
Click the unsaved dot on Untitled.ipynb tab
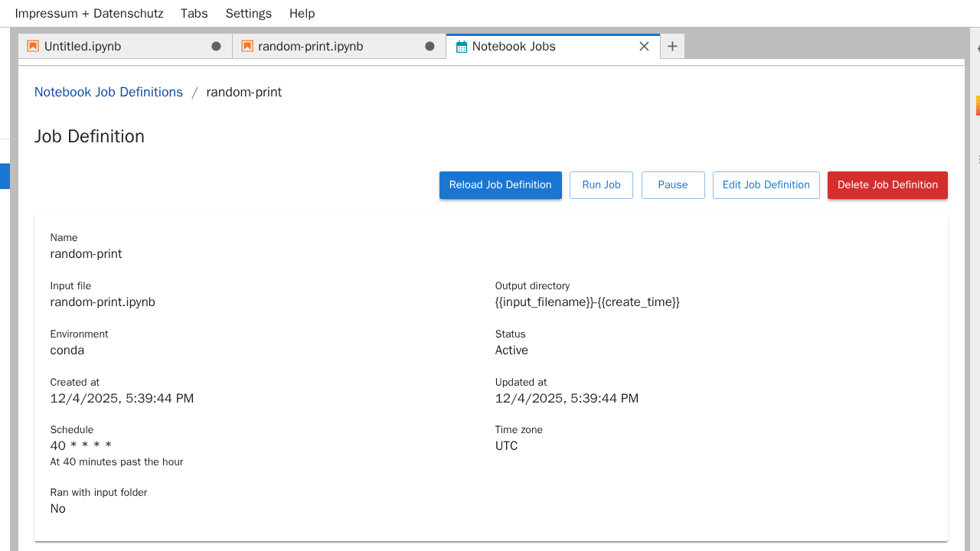(216, 46)
